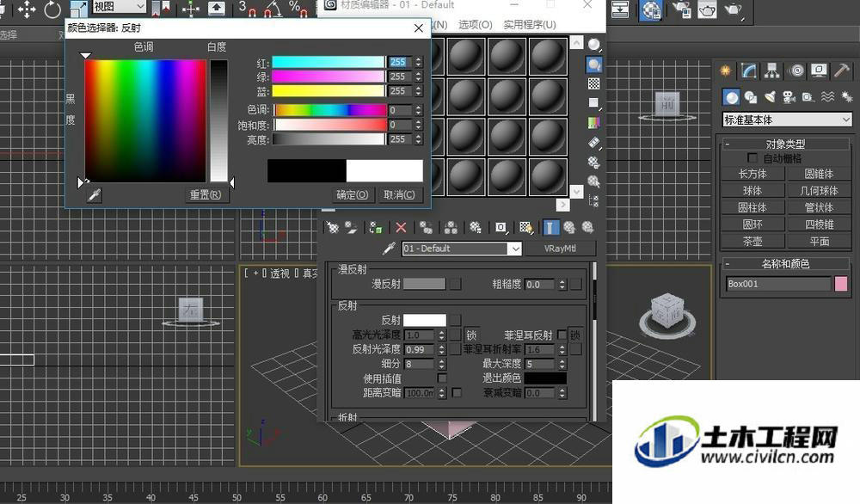Open the Utilities hammer tab
The height and width of the screenshot is (504, 860).
[x=842, y=71]
